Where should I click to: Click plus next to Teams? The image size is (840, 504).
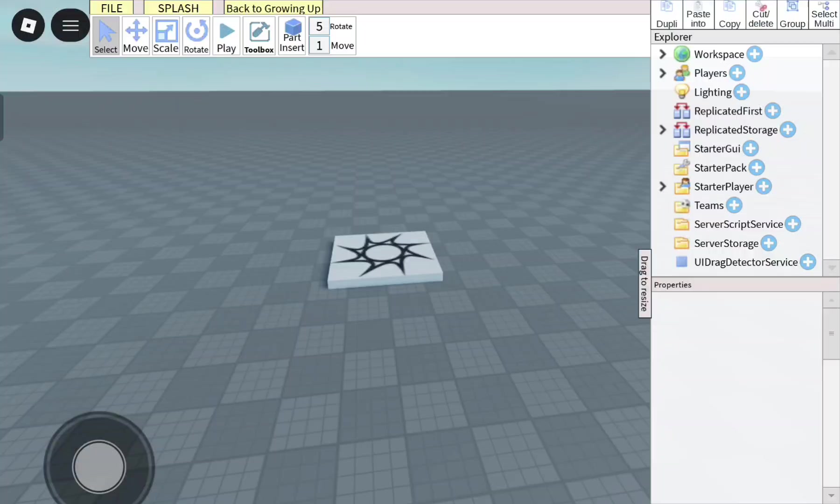[734, 205]
